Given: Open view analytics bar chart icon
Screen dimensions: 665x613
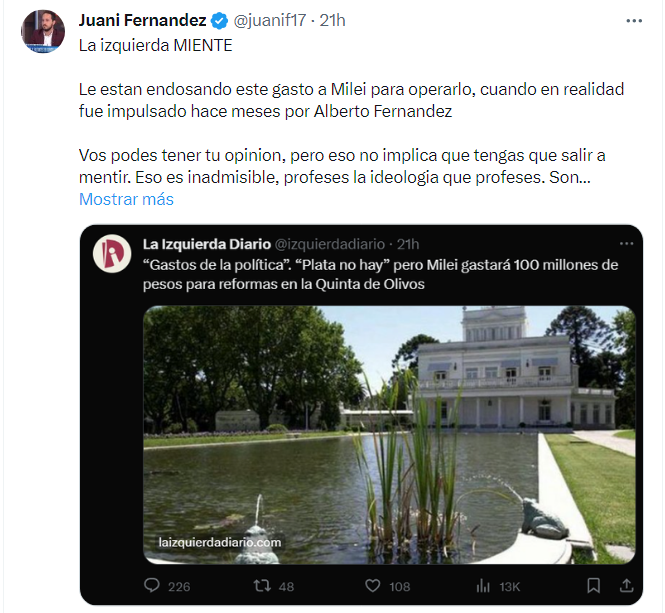Looking at the screenshot, I should coord(482,585).
